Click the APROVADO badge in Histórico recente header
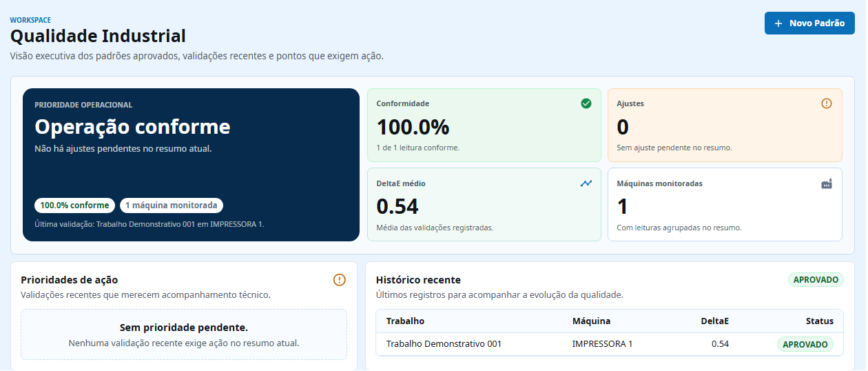This screenshot has width=868, height=371. (816, 280)
